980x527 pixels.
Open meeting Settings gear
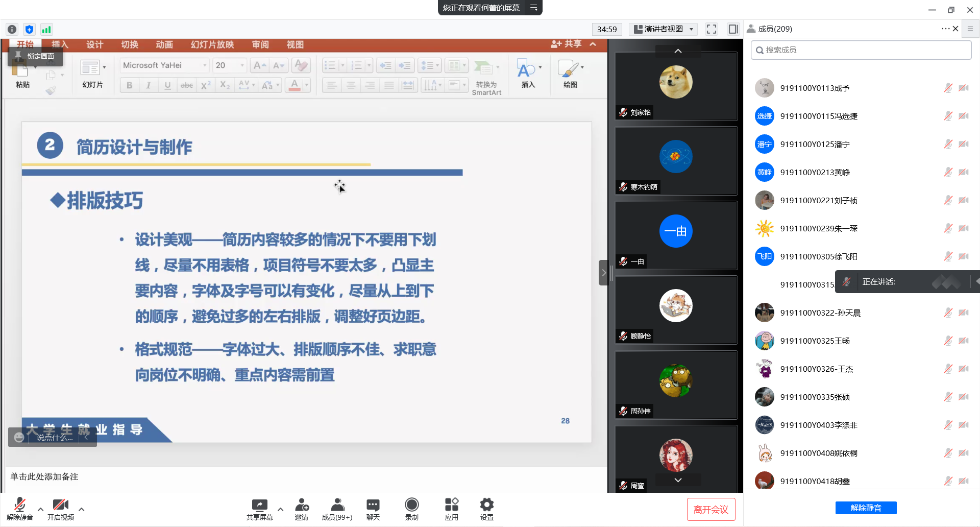(x=486, y=509)
